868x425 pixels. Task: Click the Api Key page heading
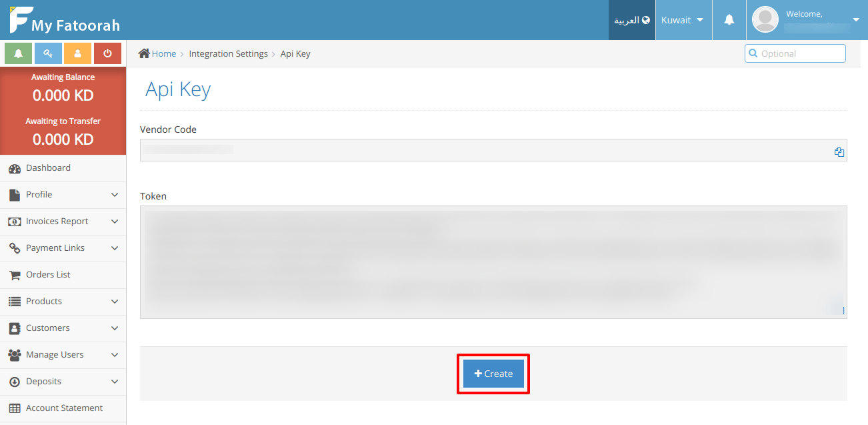(178, 90)
